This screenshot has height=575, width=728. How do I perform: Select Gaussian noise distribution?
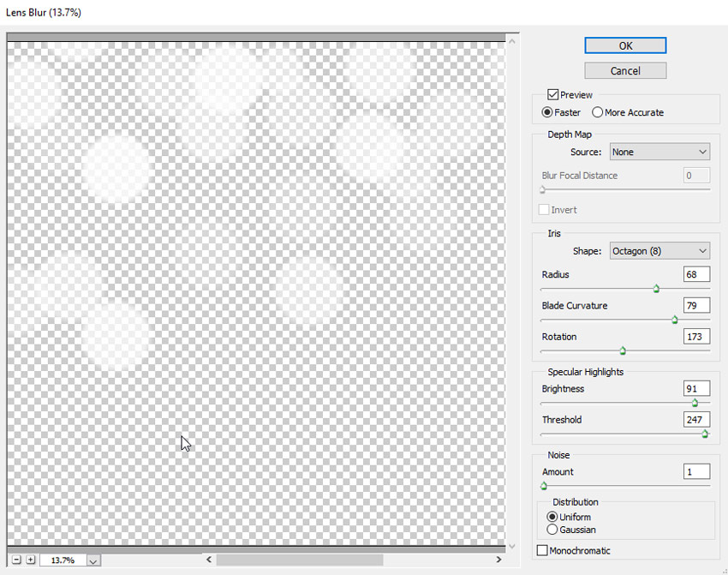coord(552,530)
